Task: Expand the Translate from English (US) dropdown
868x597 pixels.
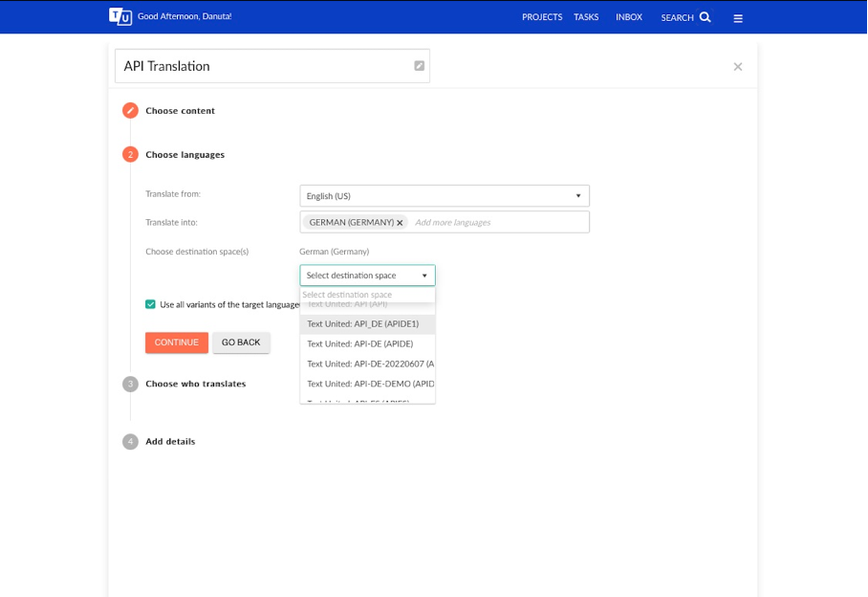Action: [445, 196]
